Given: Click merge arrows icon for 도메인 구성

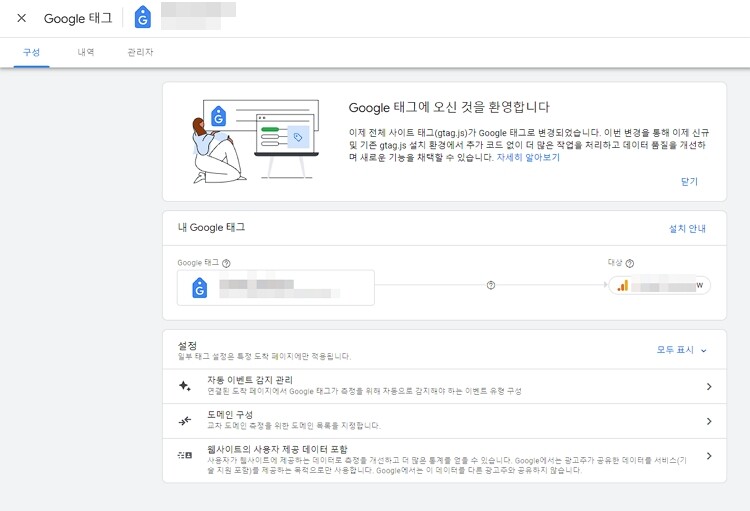Looking at the screenshot, I should (185, 421).
